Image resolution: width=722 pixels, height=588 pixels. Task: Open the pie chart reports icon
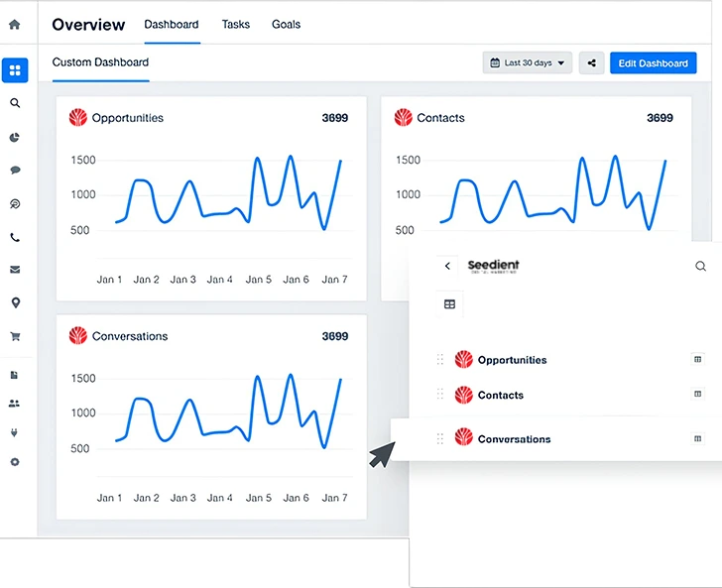[15, 137]
